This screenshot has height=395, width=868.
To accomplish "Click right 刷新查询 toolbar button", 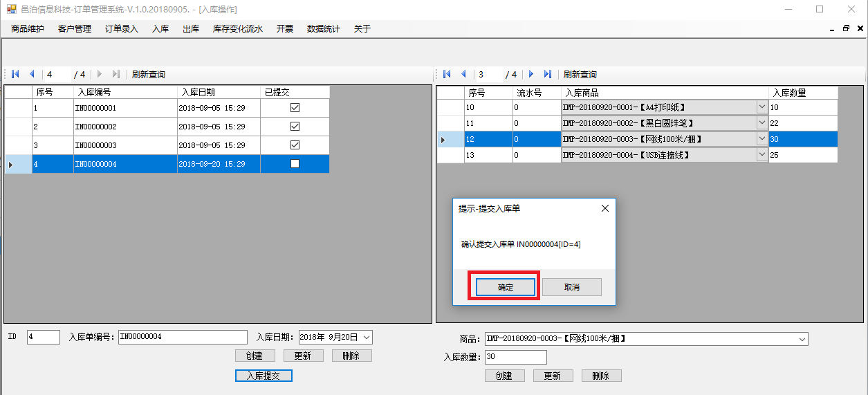I will [580, 74].
